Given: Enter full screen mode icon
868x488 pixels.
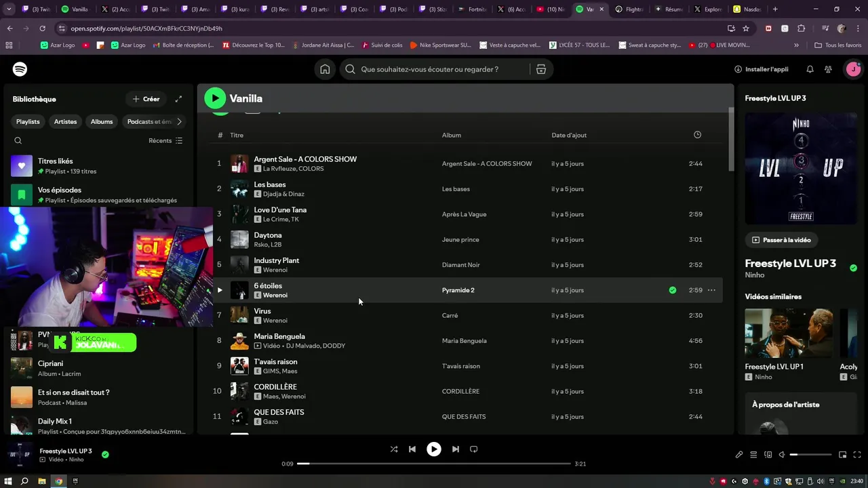Looking at the screenshot, I should tap(857, 455).
